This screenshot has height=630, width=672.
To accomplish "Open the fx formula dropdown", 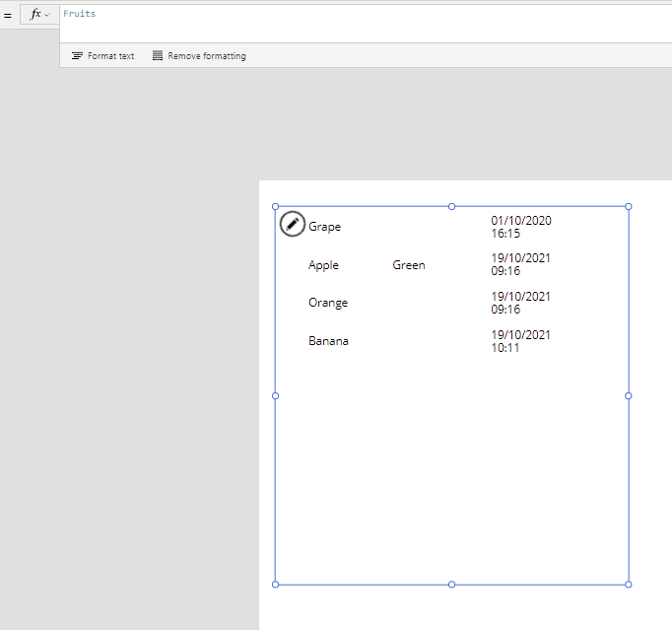I will click(x=39, y=15).
